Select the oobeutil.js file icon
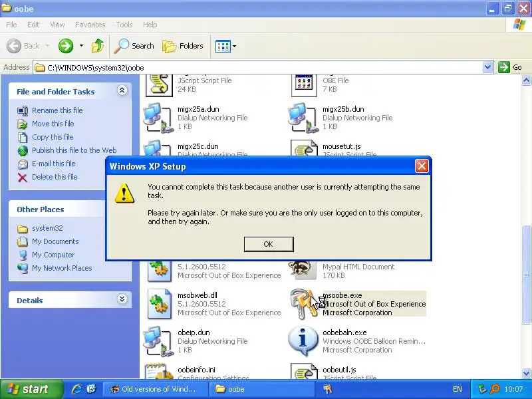The width and height of the screenshot is (532, 399). click(x=304, y=371)
